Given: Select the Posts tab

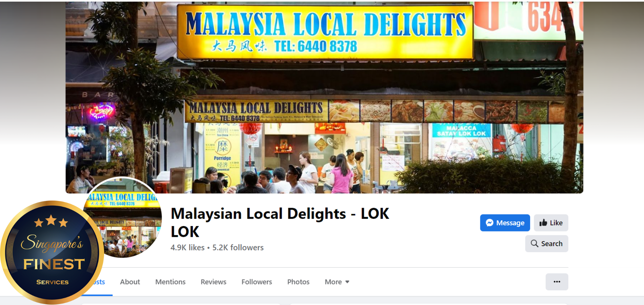Looking at the screenshot, I should tap(100, 282).
